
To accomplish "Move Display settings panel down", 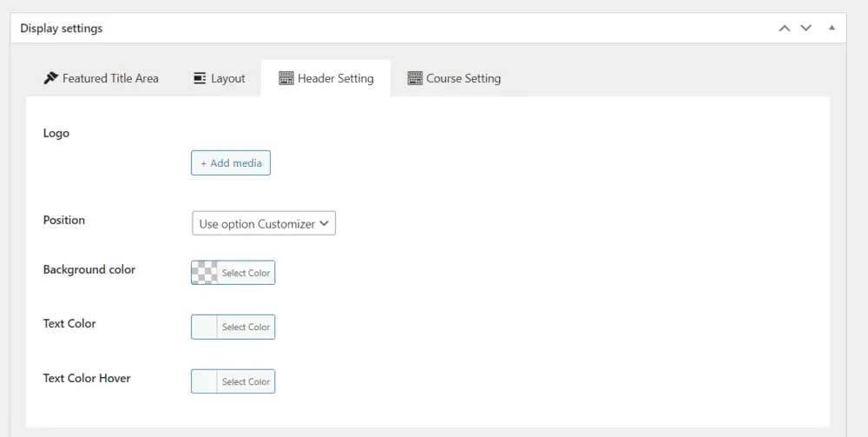I will pos(806,29).
